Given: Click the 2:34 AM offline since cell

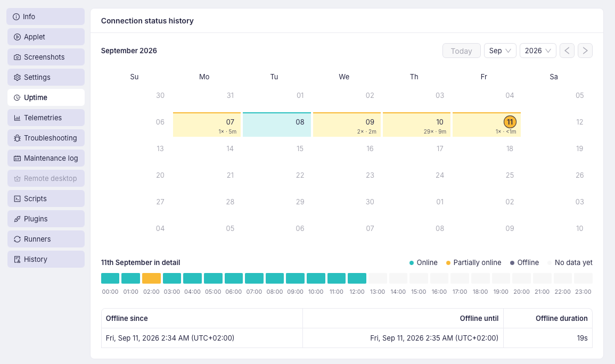Looking at the screenshot, I should (x=202, y=338).
